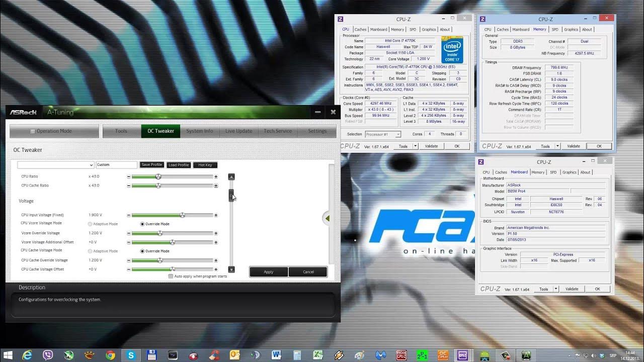Click scroll-up arrow in OC Tweaker list
Screen dimensions: 644x362
click(x=231, y=176)
